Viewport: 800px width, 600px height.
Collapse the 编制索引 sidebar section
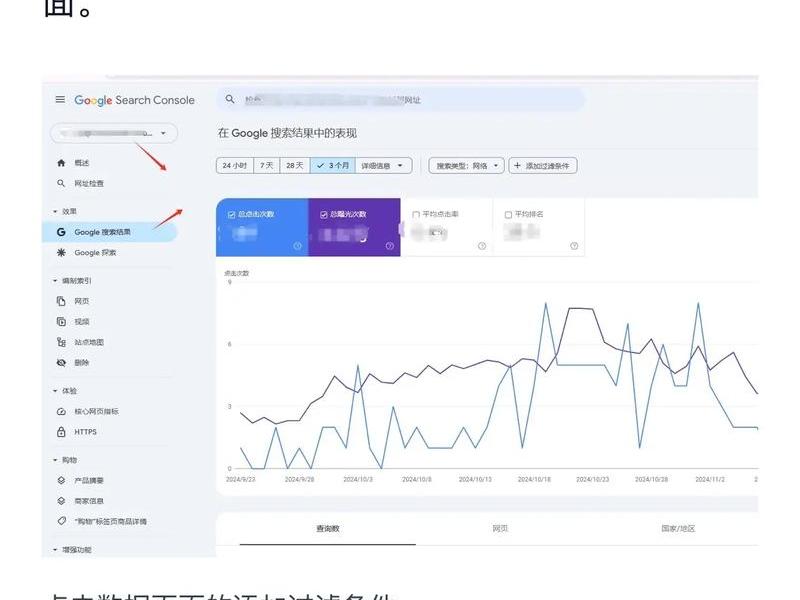[x=55, y=281]
